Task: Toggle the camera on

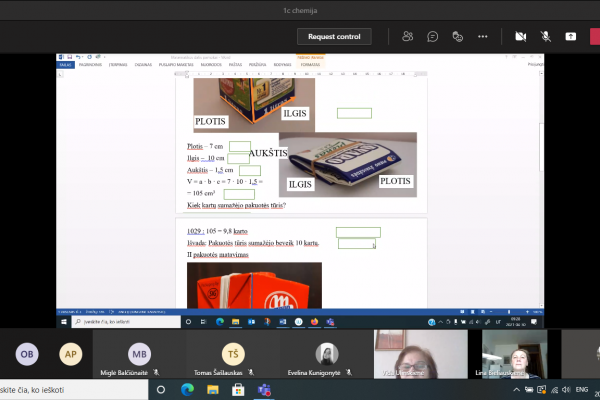Action: (x=520, y=36)
